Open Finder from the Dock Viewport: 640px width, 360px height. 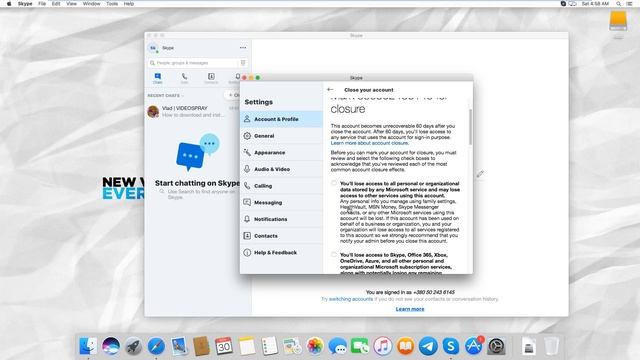pos(88,346)
